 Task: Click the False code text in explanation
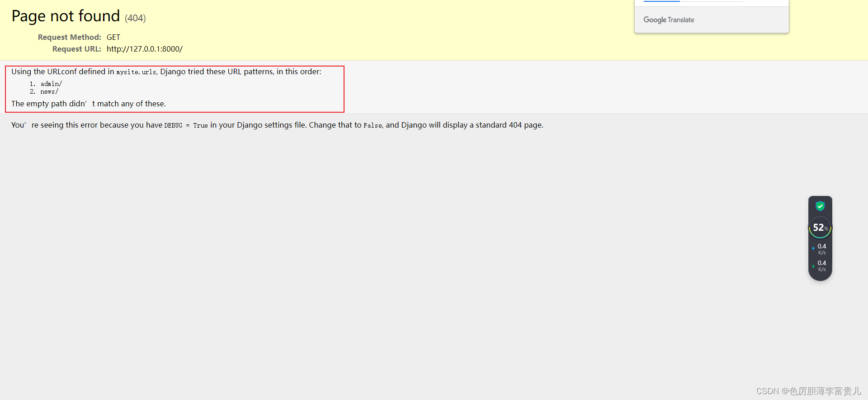click(x=373, y=125)
